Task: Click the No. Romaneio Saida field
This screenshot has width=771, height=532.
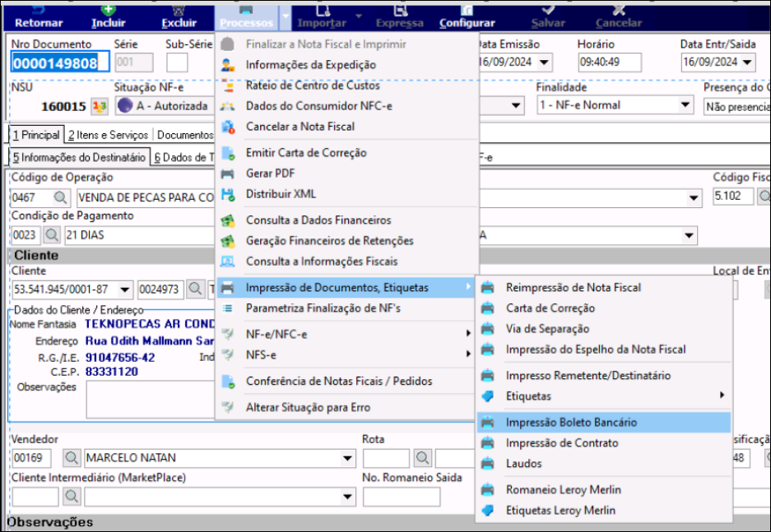Action: (402, 497)
